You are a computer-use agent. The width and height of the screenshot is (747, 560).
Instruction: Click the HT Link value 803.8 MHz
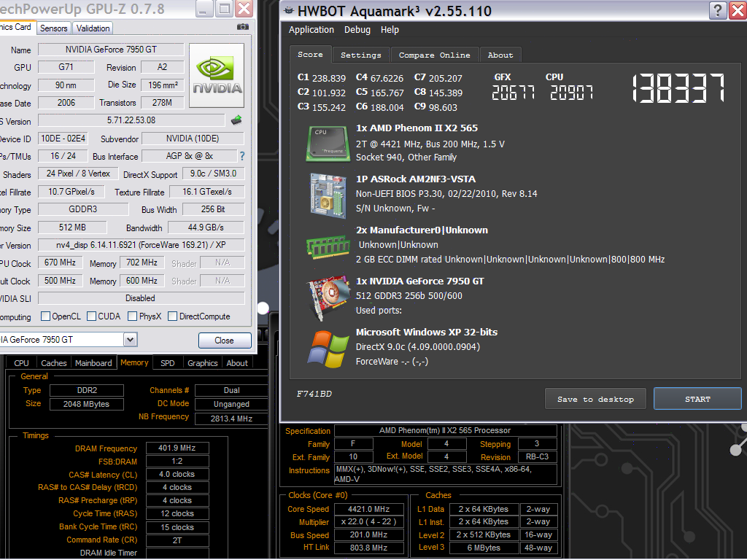(368, 548)
